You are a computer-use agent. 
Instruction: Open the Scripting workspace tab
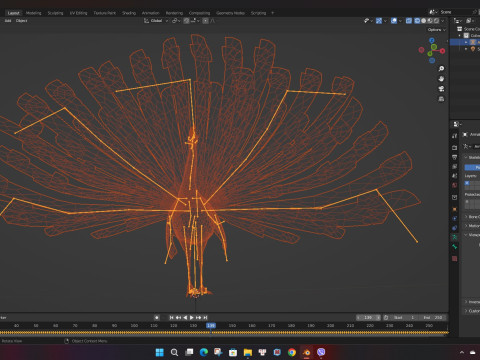(258, 13)
